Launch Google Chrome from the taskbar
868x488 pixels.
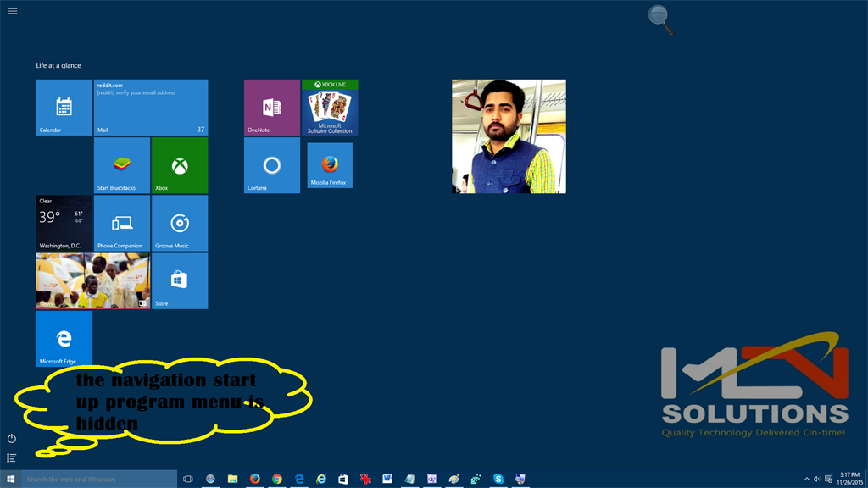[x=277, y=480]
